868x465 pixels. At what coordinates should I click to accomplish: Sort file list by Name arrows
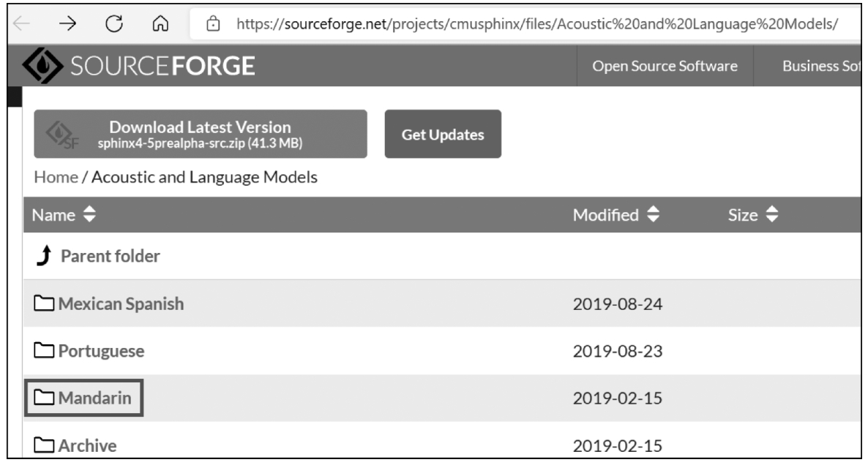tap(89, 214)
